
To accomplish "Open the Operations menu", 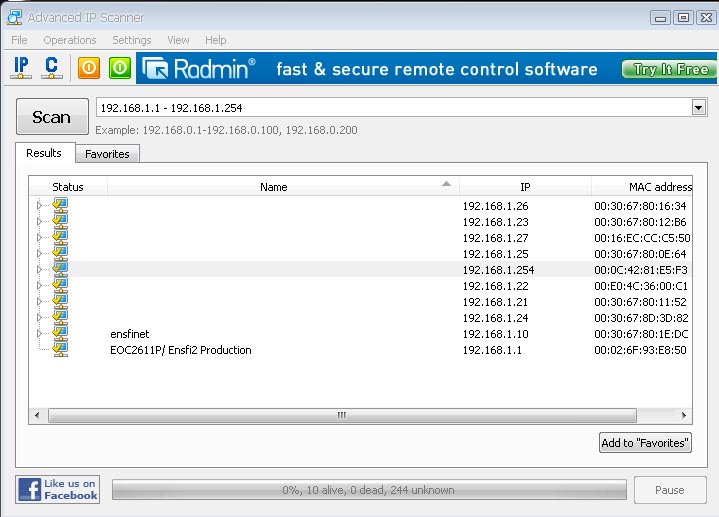I will [x=70, y=40].
